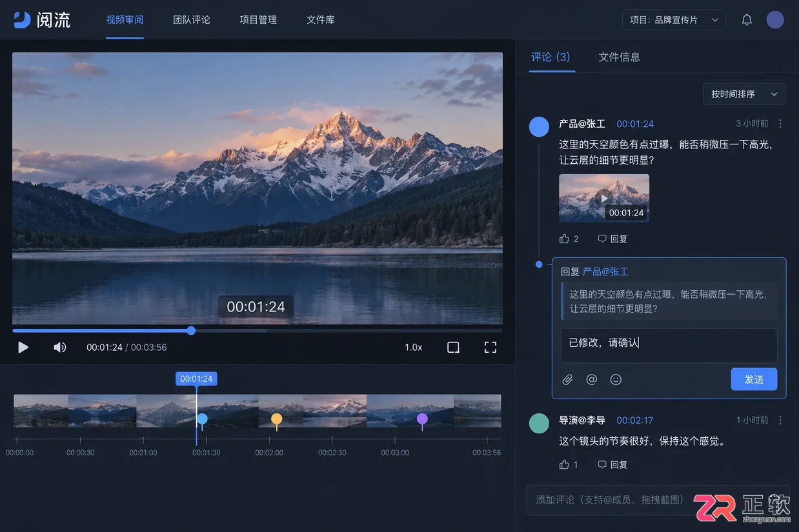This screenshot has width=799, height=532.
Task: Click timeline tick label 00:03:00
Action: (395, 453)
